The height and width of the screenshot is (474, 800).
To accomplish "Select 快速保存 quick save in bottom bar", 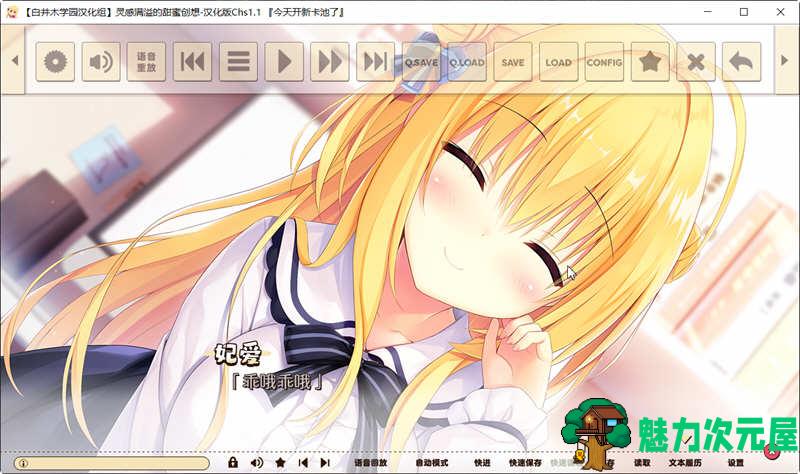I will (525, 463).
